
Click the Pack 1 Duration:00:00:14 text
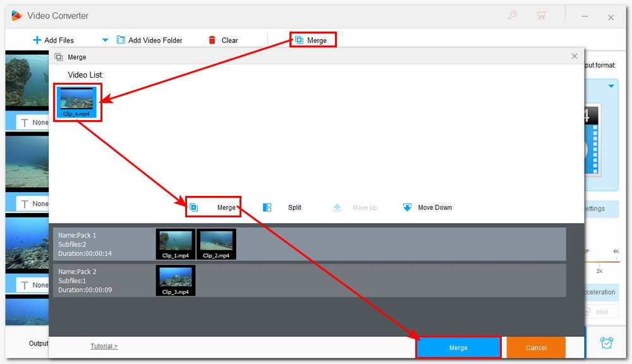point(85,253)
